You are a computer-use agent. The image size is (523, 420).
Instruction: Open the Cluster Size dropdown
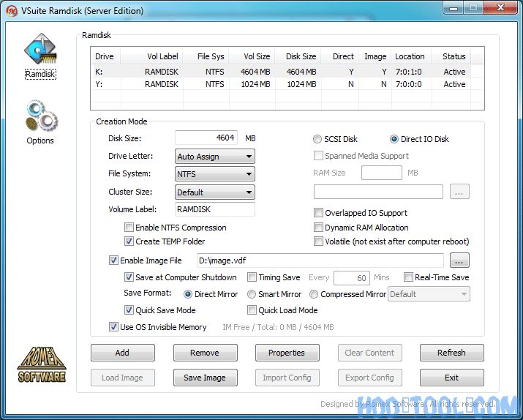[x=215, y=192]
